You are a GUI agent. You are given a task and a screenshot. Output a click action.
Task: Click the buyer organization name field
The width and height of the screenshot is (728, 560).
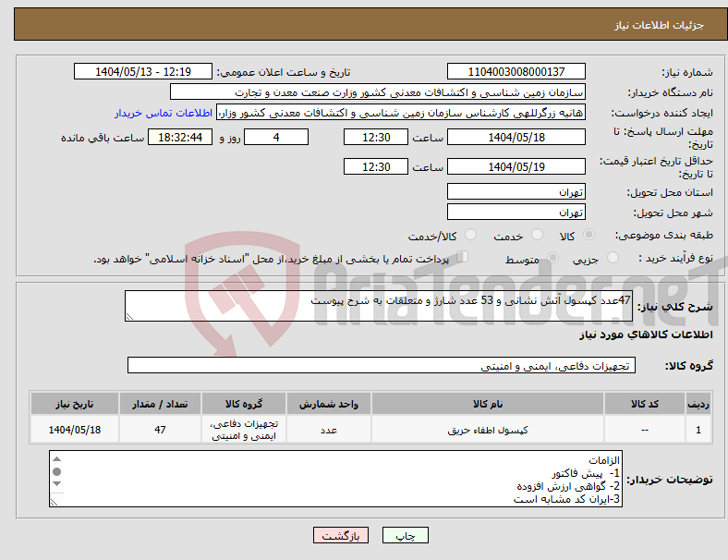(x=378, y=91)
